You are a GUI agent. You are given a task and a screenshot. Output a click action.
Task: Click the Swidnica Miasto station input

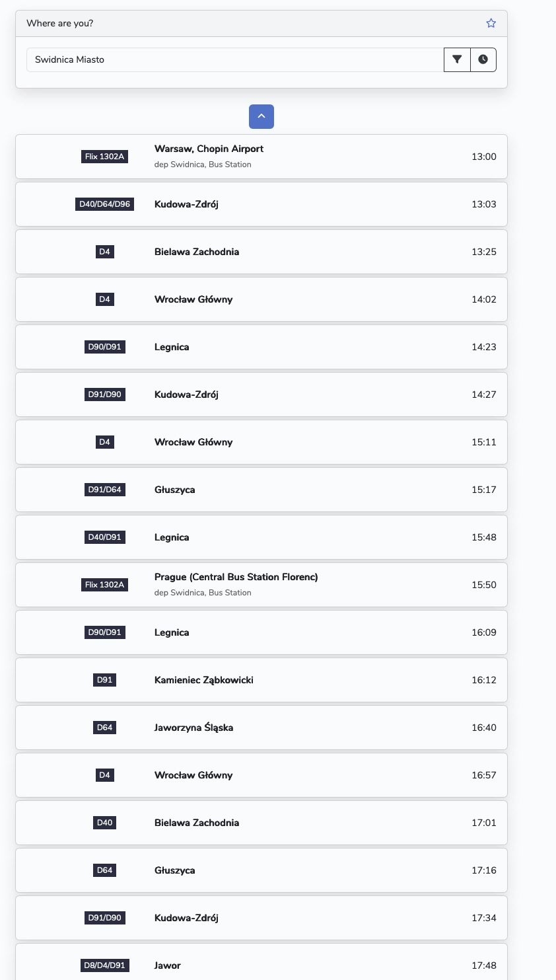(x=234, y=59)
